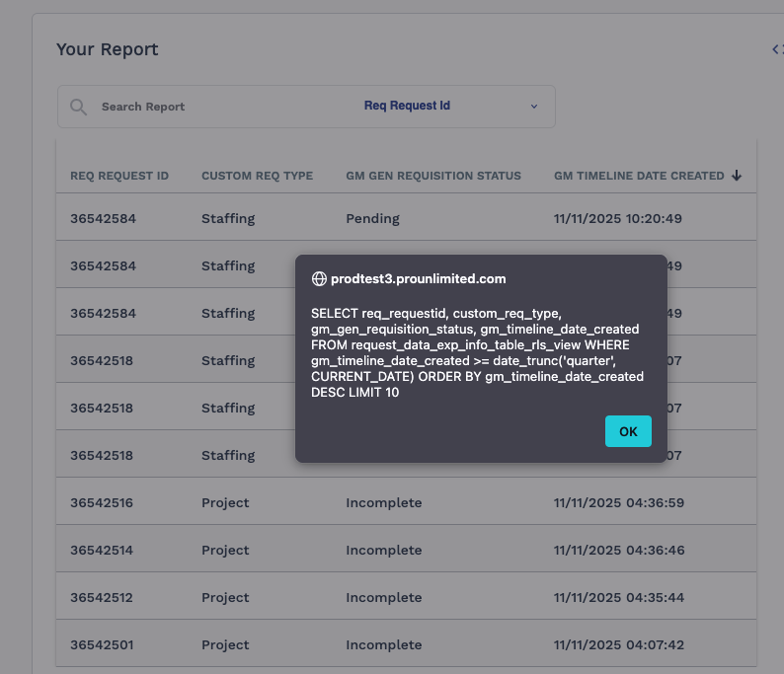The height and width of the screenshot is (674, 784).
Task: Sort by CUSTOM REQ TYPE column header
Action: point(257,176)
